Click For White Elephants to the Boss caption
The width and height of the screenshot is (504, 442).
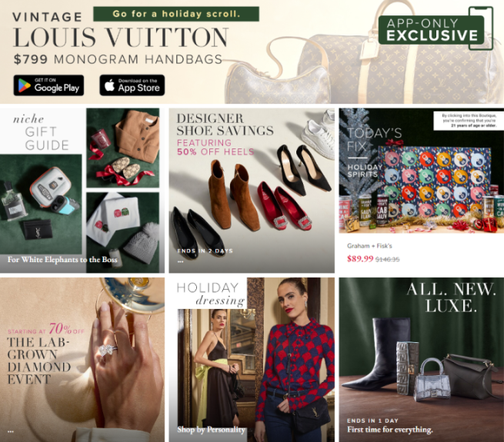point(62,260)
